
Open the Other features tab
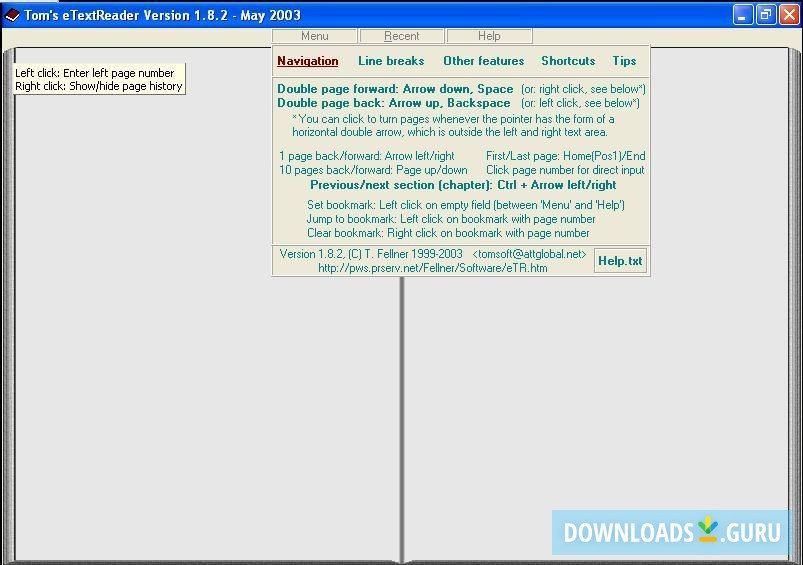pos(484,61)
